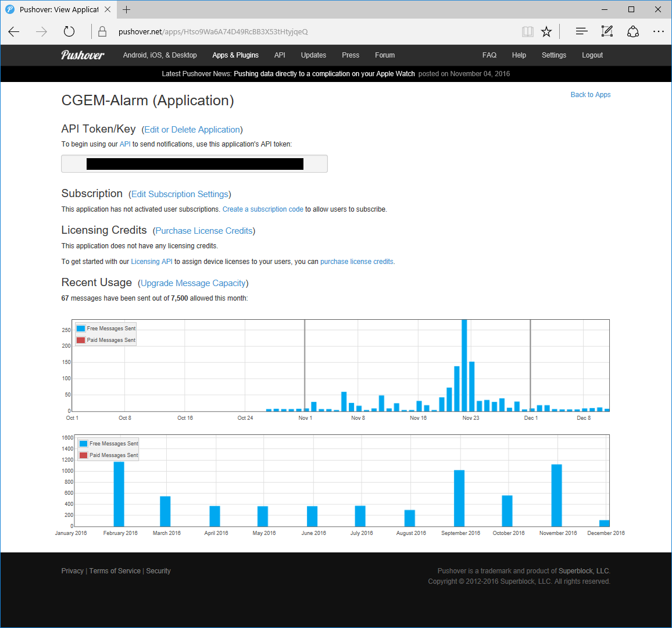The width and height of the screenshot is (672, 628).
Task: Open the Apple Watch complication news link
Action: 324,74
